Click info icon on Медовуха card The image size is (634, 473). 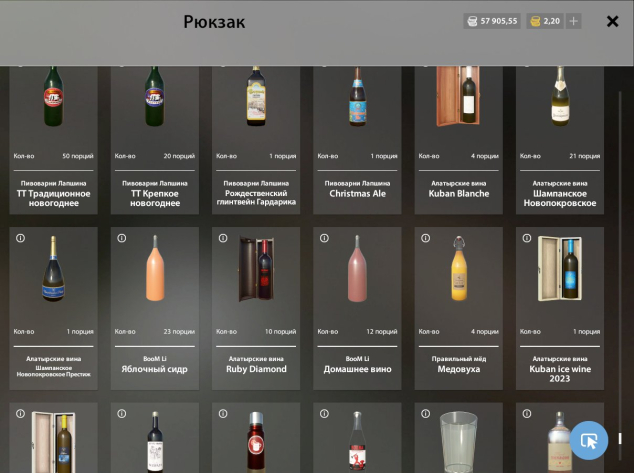[x=425, y=238]
